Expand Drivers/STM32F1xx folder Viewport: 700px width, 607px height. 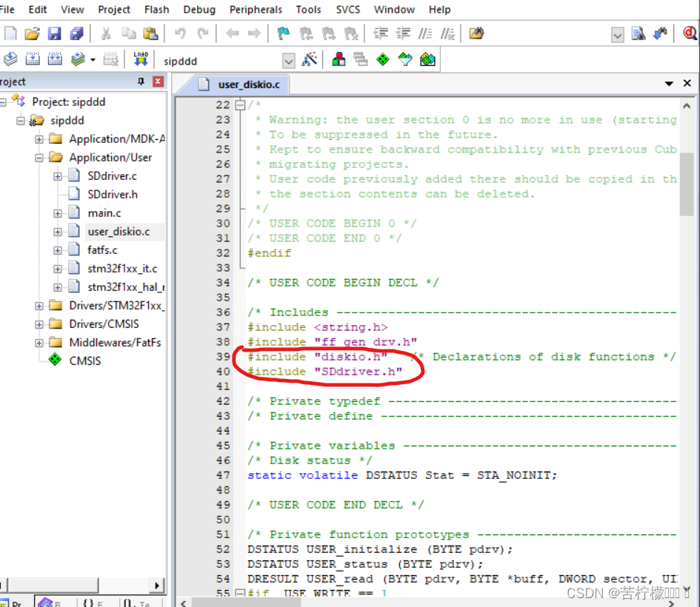(39, 306)
